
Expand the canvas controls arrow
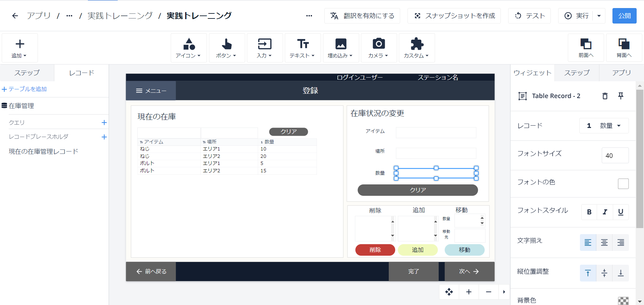[504, 292]
